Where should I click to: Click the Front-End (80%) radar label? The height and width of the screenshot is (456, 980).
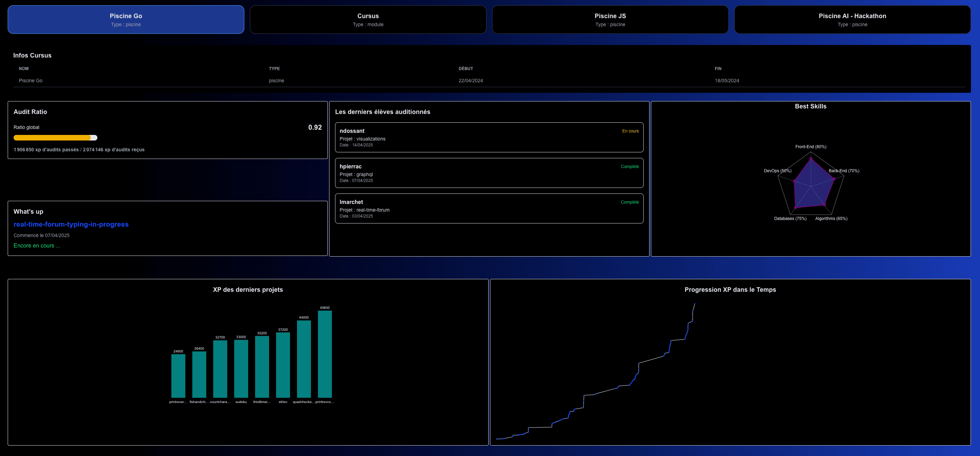pos(811,147)
